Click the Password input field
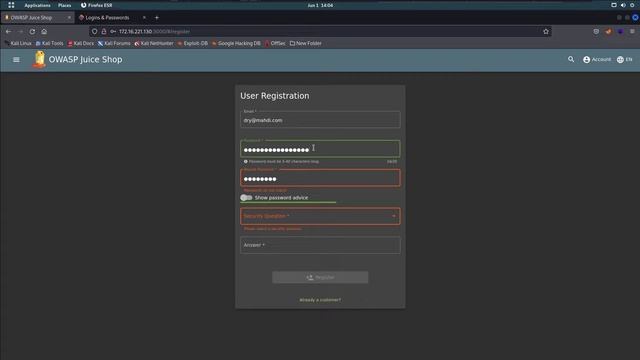 (320, 149)
